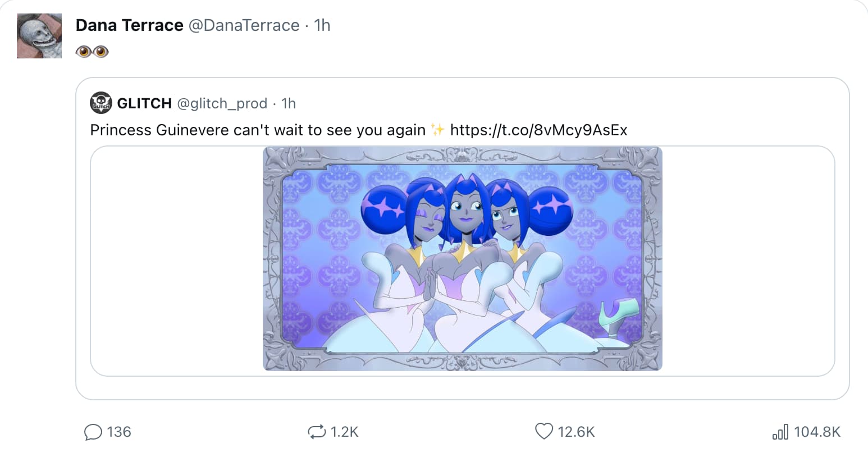Click the sparkles emoji in quoted tweet
868x457 pixels.
click(x=437, y=130)
